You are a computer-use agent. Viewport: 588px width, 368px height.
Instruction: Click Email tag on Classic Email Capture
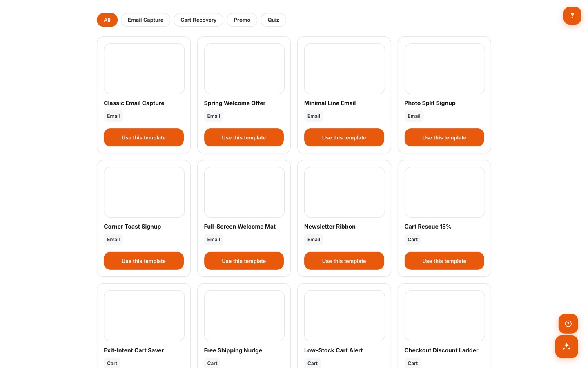113,116
